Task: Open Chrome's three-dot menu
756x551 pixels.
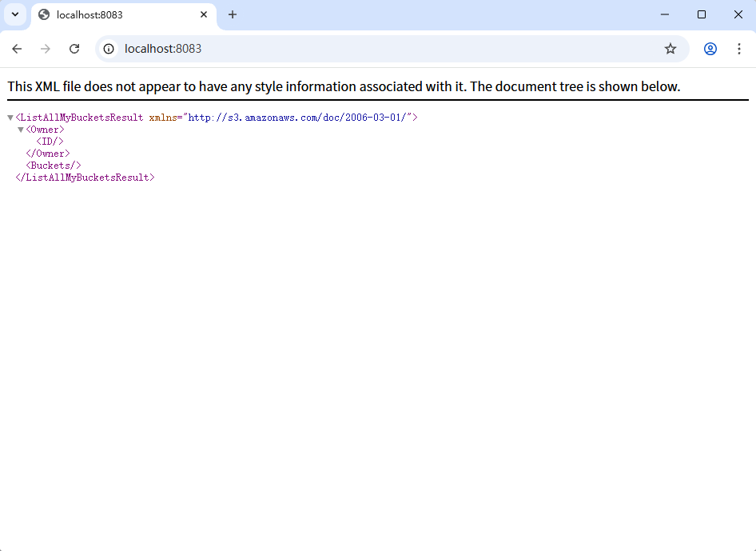Action: tap(739, 49)
